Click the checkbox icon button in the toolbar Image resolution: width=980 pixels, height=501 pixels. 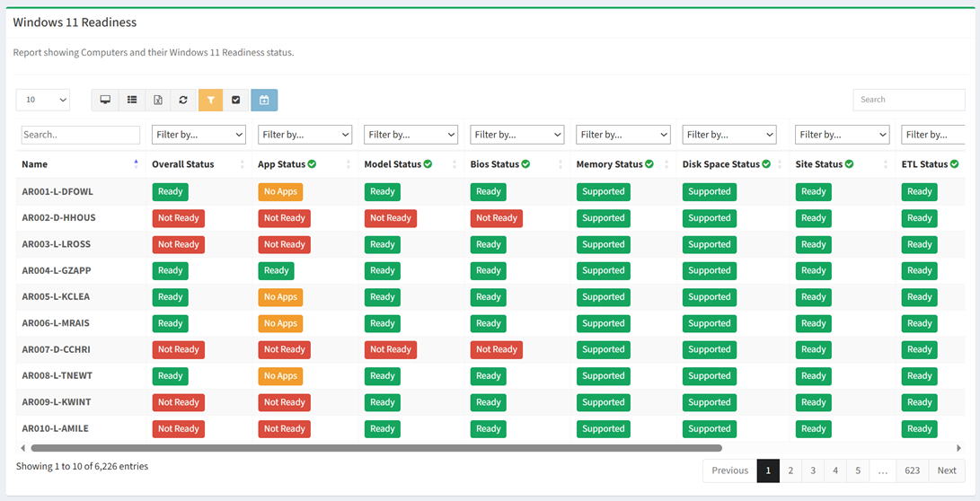tap(236, 100)
